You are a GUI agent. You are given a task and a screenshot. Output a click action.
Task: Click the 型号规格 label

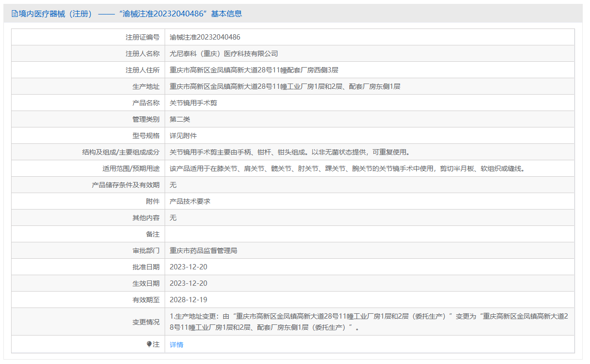click(146, 136)
